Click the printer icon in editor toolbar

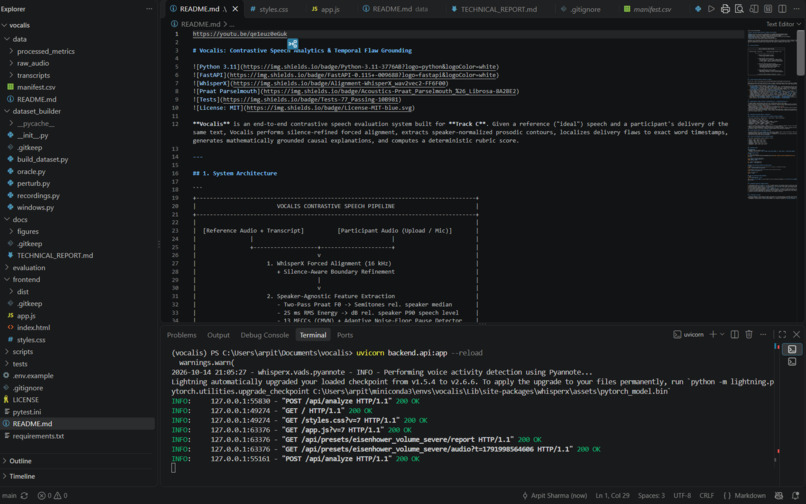tap(725, 9)
